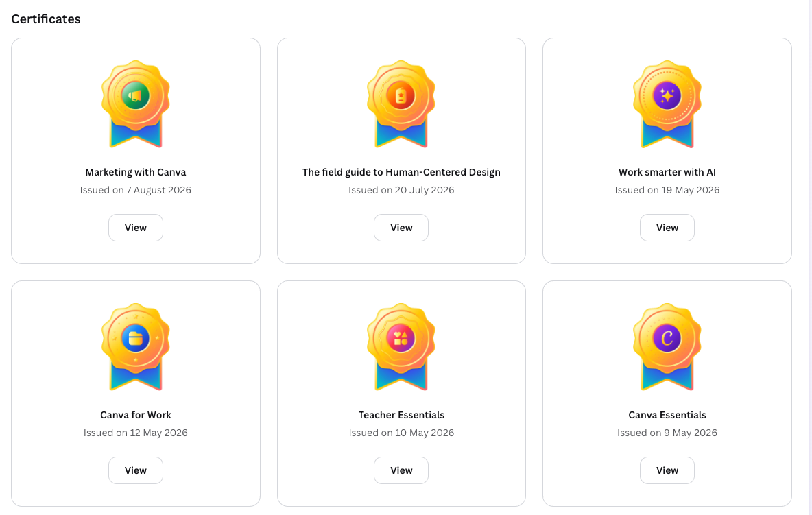Select the Canva Essentials title text
The width and height of the screenshot is (812, 515).
tap(667, 415)
